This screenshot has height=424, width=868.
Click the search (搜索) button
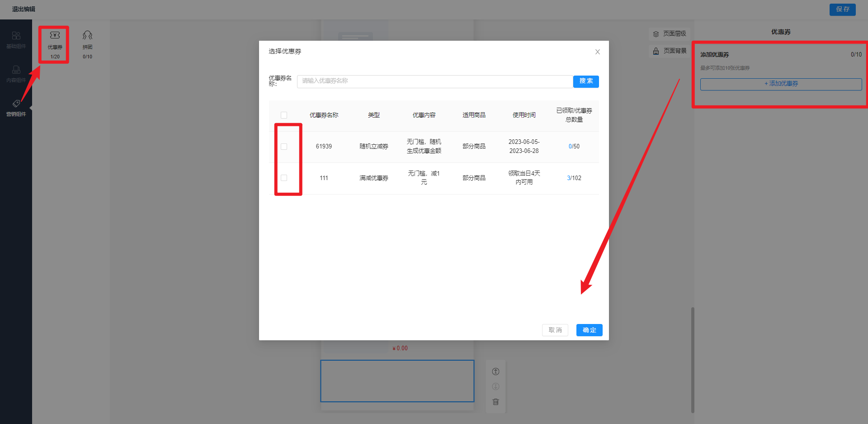pyautogui.click(x=586, y=81)
